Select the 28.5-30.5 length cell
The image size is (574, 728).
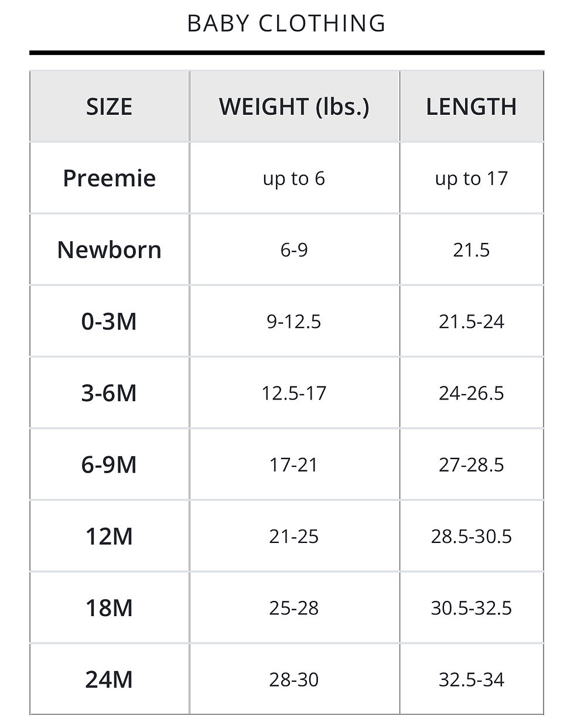(x=471, y=536)
